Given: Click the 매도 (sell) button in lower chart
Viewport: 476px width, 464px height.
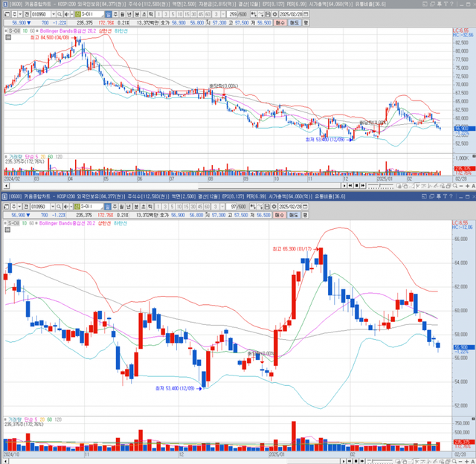Looking at the screenshot, I should click(x=295, y=213).
